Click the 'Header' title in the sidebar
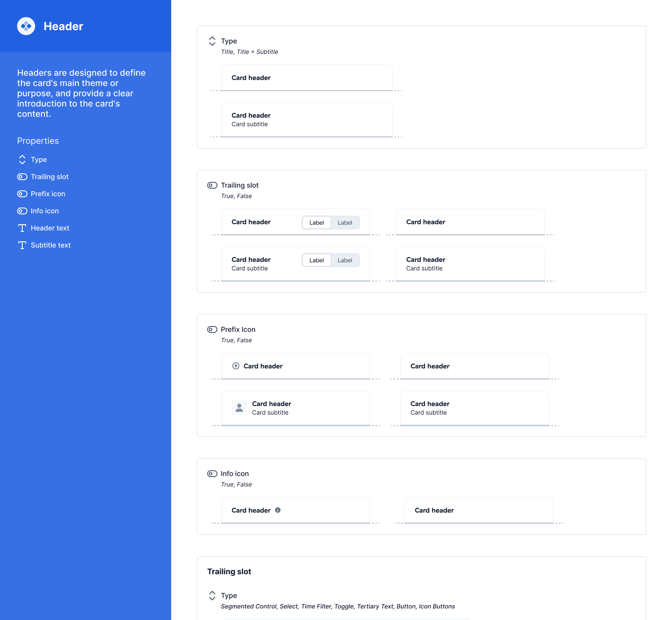Image resolution: width=672 pixels, height=620 pixels. [x=63, y=26]
